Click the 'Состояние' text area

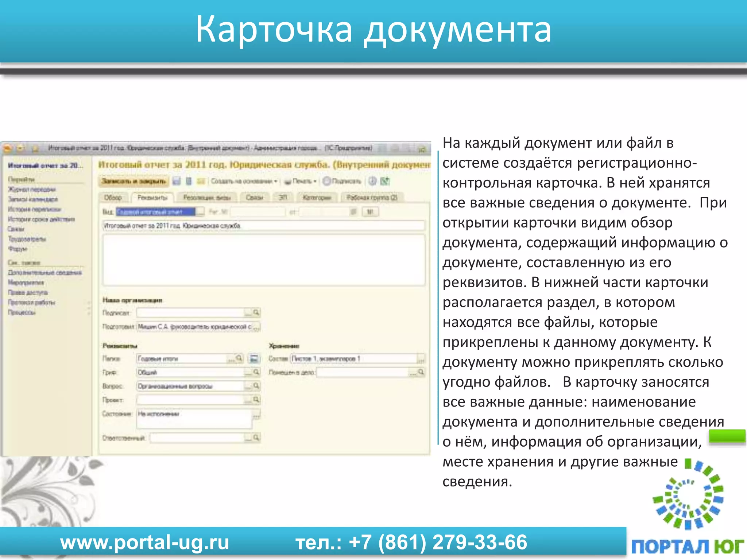coord(194,419)
